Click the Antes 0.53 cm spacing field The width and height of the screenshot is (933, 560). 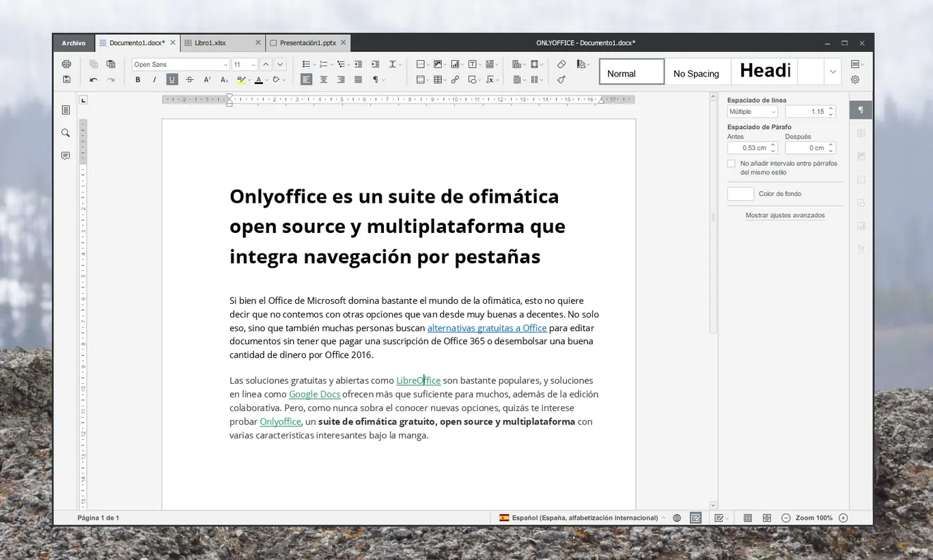pos(752,148)
